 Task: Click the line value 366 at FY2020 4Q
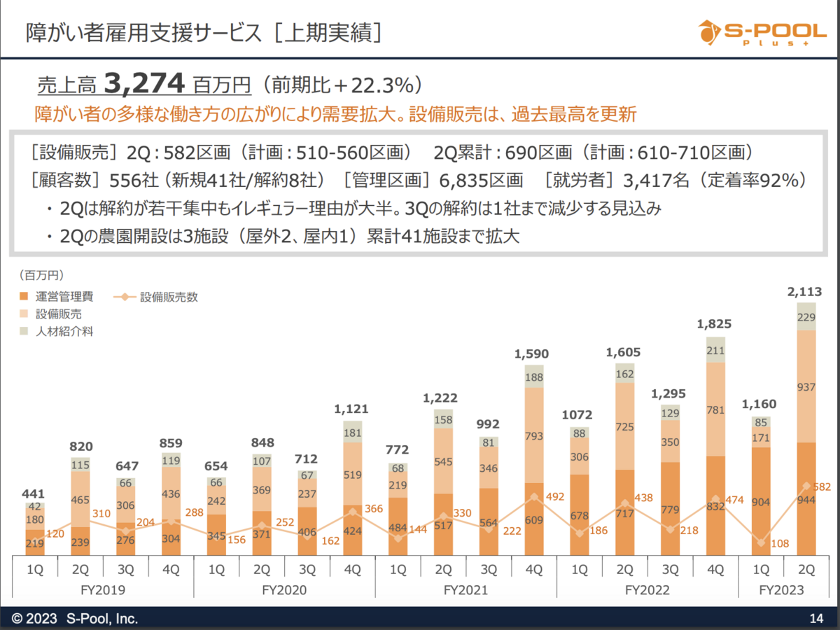374,509
